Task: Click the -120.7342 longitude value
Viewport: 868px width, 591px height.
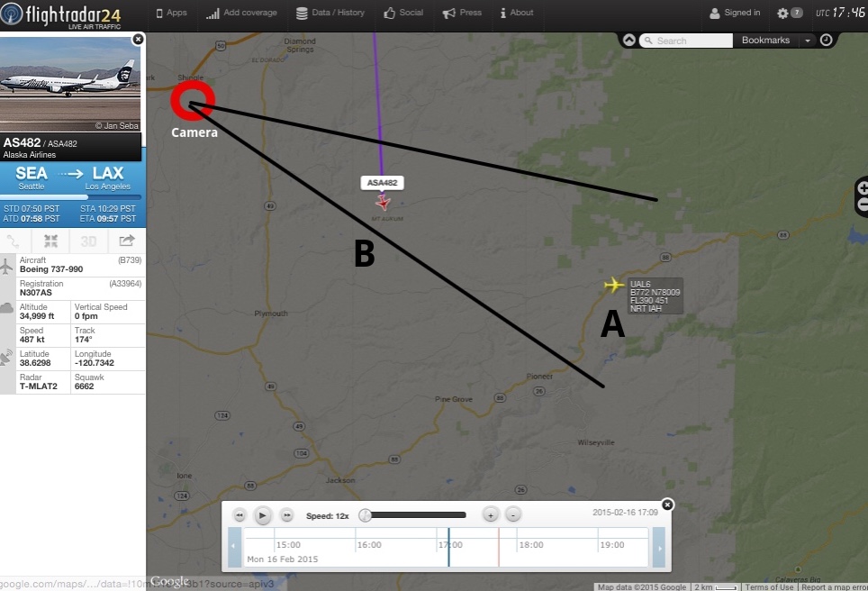Action: click(x=95, y=363)
